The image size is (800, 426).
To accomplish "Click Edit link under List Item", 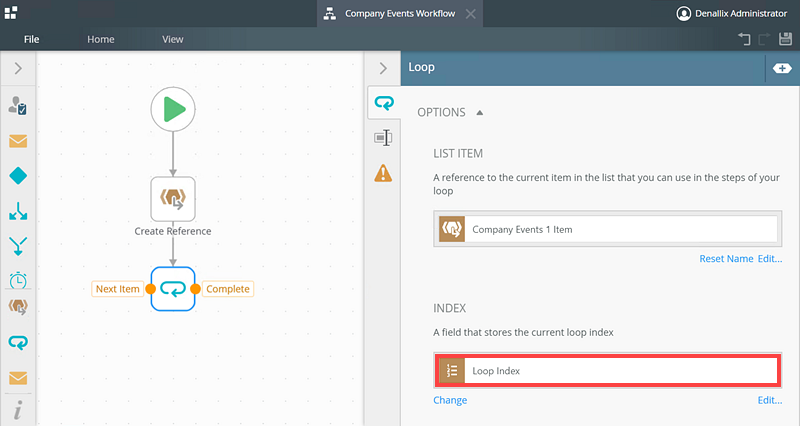I will coord(770,259).
